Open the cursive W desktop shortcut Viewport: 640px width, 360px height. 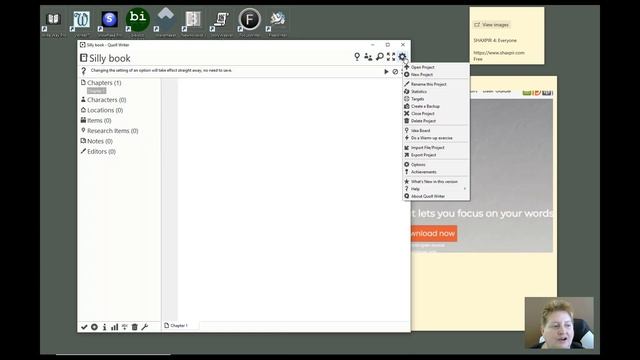pos(81,22)
